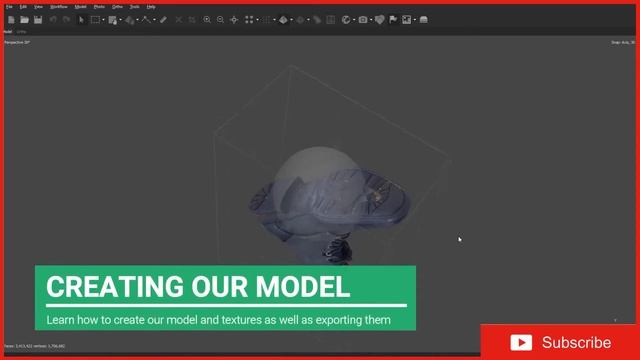Viewport: 640px width, 360px height.
Task: Click the Perspective 30° viewport label
Action: coord(17,42)
